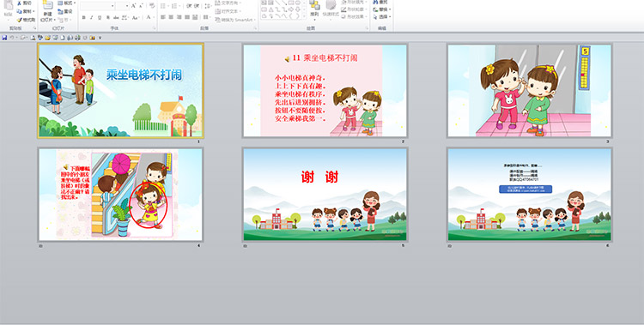Click the Format Painter (格式刷) icon
The image size is (644, 325).
point(19,20)
